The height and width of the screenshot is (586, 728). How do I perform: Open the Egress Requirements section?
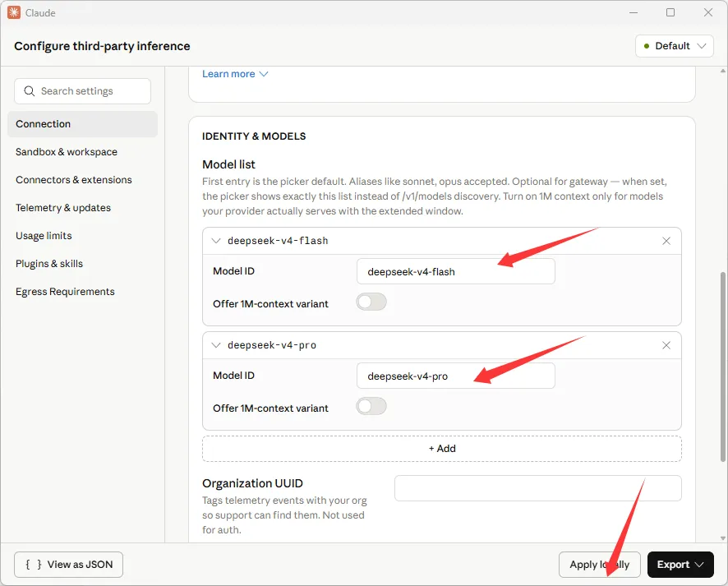click(x=65, y=292)
